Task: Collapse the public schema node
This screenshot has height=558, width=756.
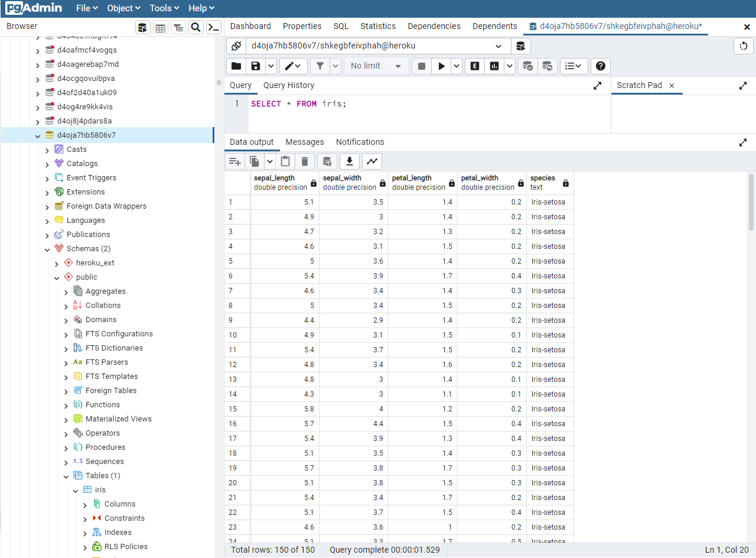Action: click(57, 277)
